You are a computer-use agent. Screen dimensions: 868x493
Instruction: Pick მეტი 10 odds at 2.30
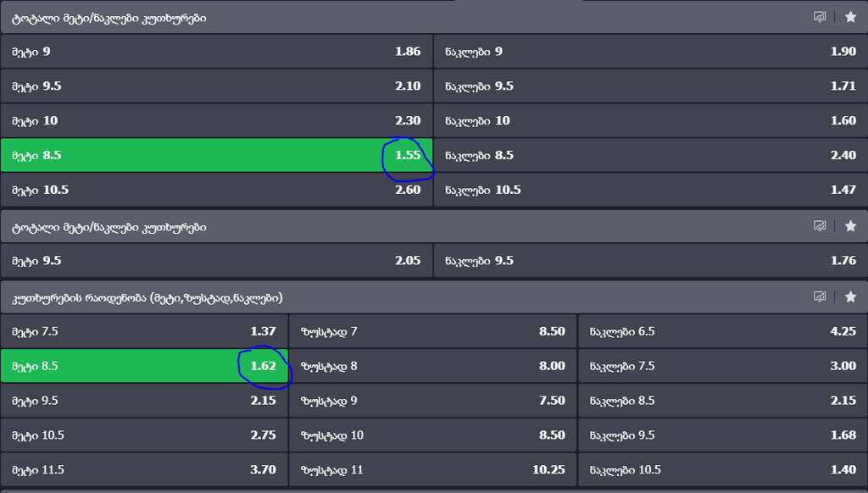(x=216, y=120)
